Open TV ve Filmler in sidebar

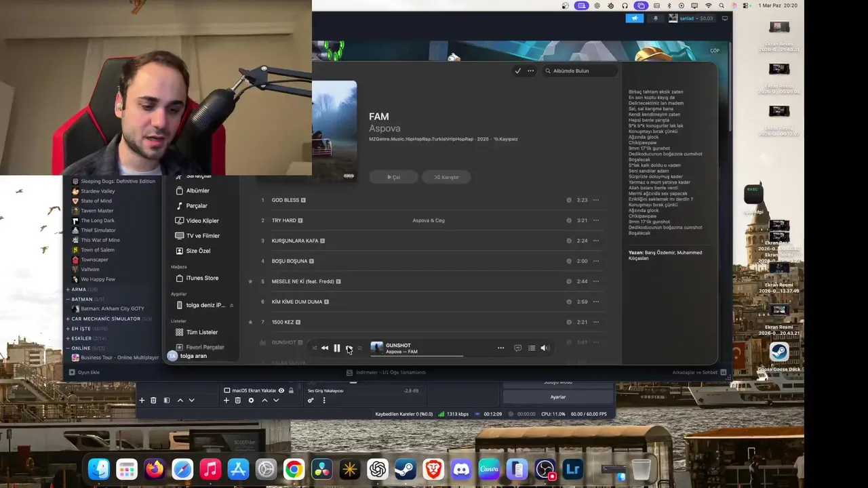(x=203, y=235)
